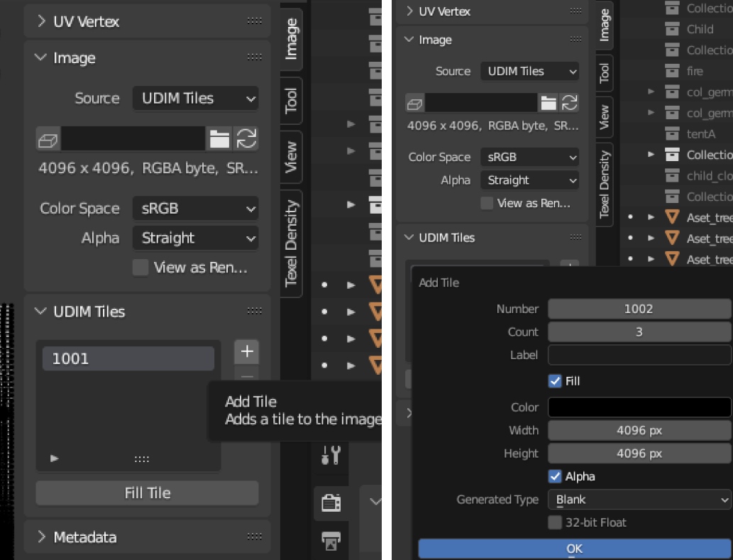Click the reload image icon

point(246,139)
